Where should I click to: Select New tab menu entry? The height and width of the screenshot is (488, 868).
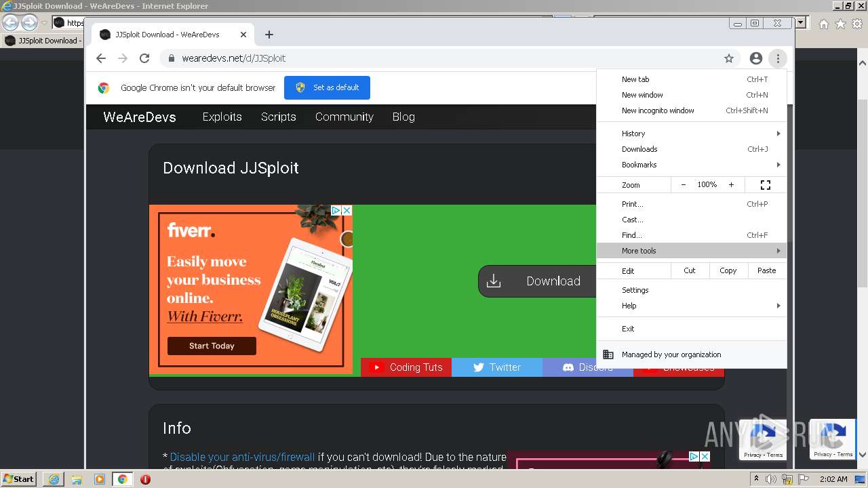point(692,79)
